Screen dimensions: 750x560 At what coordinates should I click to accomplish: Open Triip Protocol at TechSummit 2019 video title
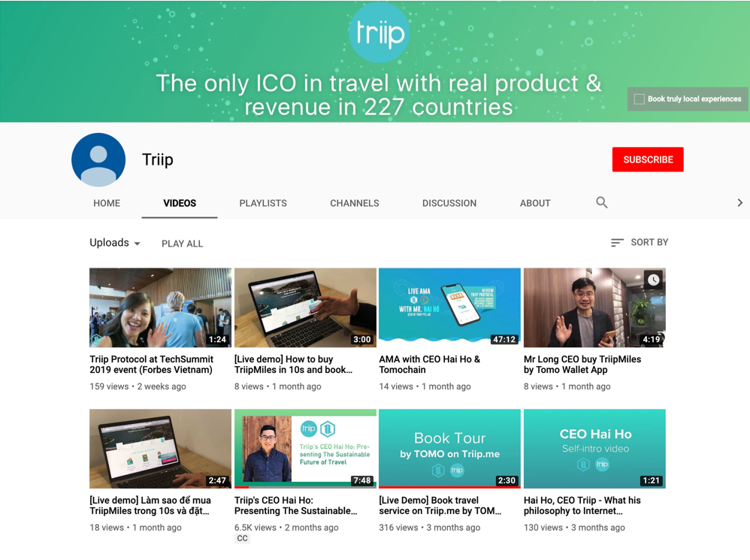click(152, 365)
